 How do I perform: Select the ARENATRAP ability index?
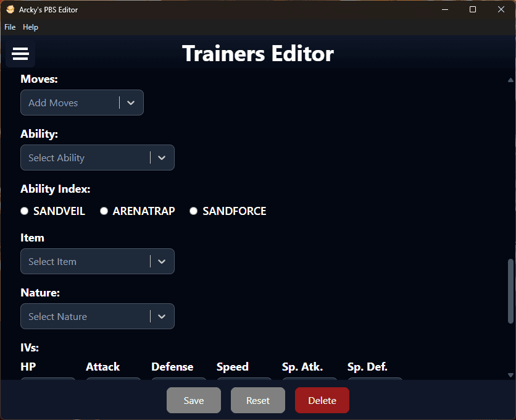pyautogui.click(x=104, y=211)
